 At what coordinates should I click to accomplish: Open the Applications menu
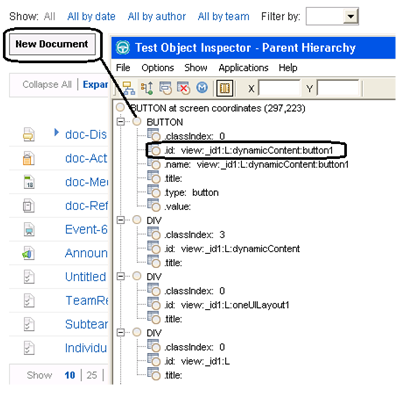click(x=243, y=68)
